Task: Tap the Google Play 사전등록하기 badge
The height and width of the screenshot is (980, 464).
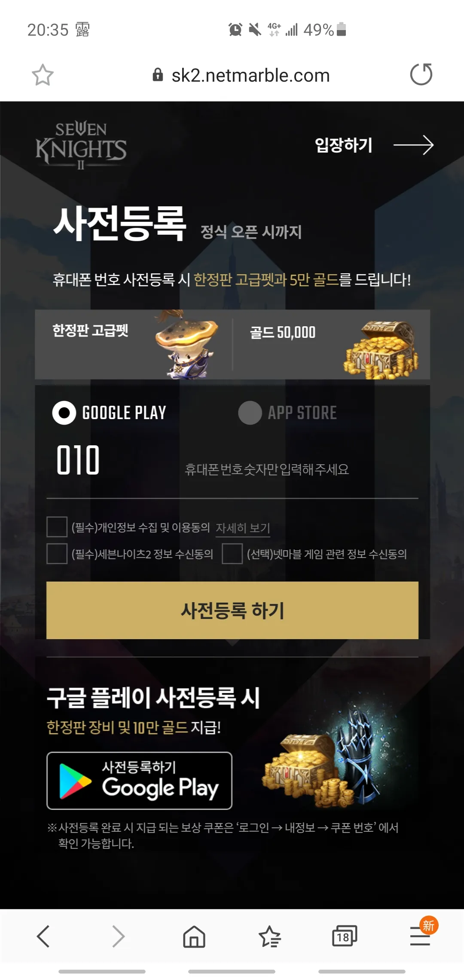Action: pos(139,781)
